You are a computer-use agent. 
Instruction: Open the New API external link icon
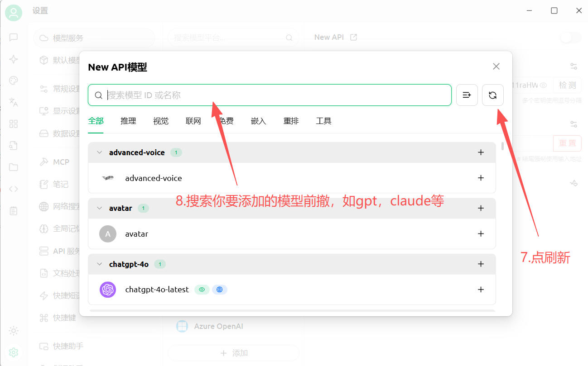[x=354, y=37]
